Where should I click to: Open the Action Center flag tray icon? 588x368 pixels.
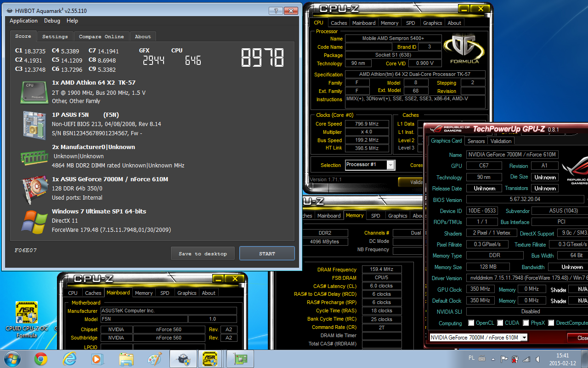[504, 359]
